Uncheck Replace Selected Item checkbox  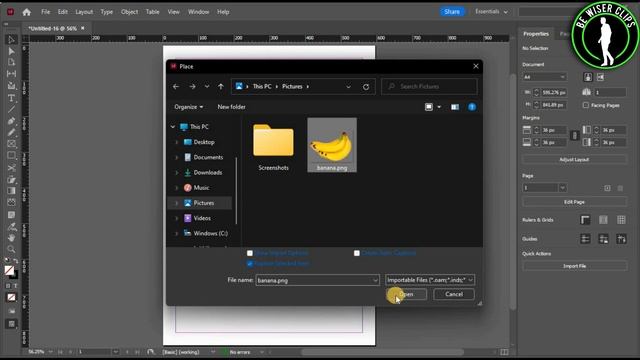(x=250, y=264)
